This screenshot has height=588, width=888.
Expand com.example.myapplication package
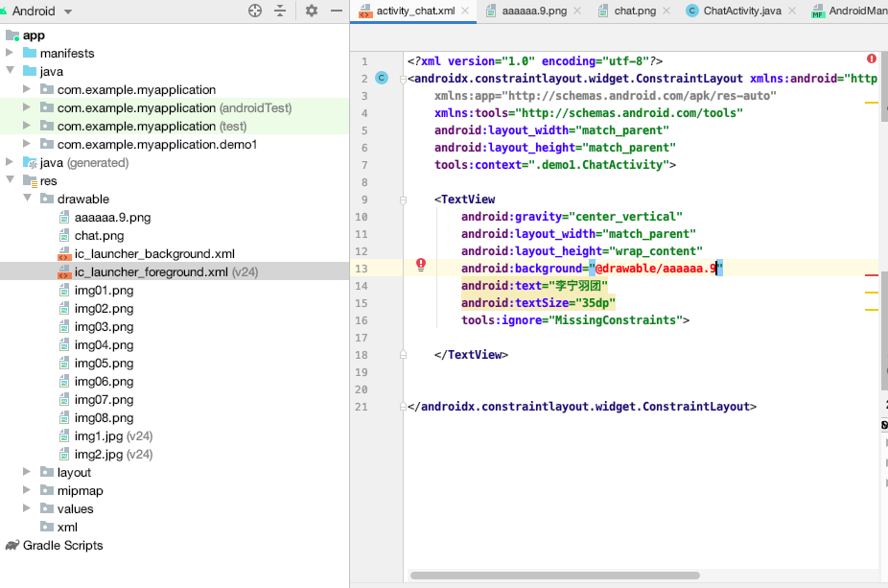pyautogui.click(x=27, y=89)
